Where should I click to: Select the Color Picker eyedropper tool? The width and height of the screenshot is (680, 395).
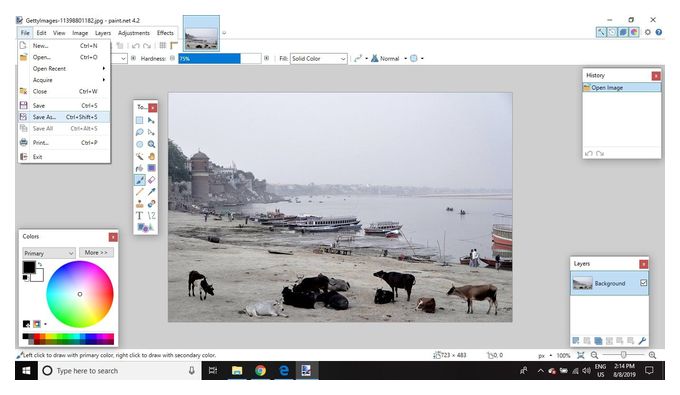(x=151, y=192)
